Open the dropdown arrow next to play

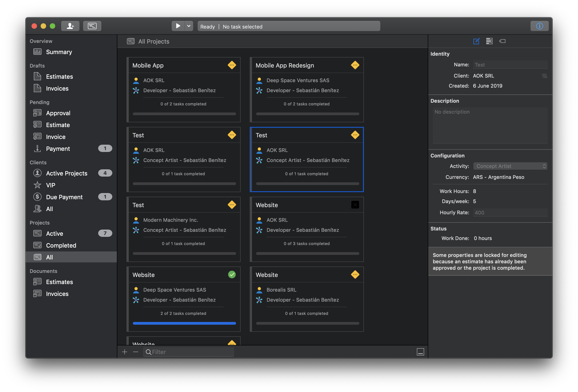click(189, 26)
